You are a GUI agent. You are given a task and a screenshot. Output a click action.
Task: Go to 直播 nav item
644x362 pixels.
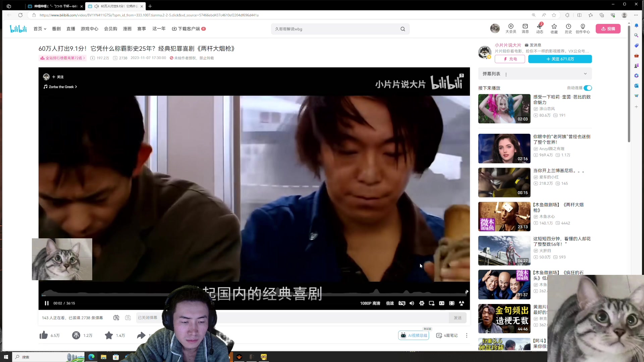pos(71,29)
